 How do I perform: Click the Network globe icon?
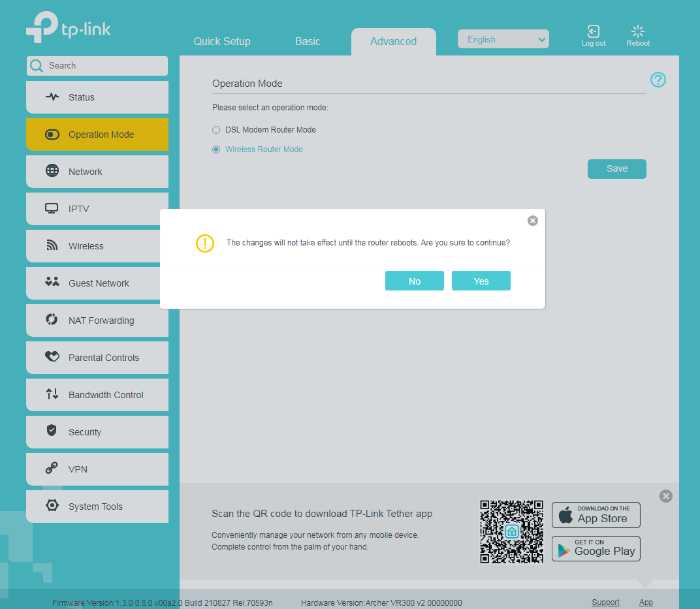(x=52, y=171)
